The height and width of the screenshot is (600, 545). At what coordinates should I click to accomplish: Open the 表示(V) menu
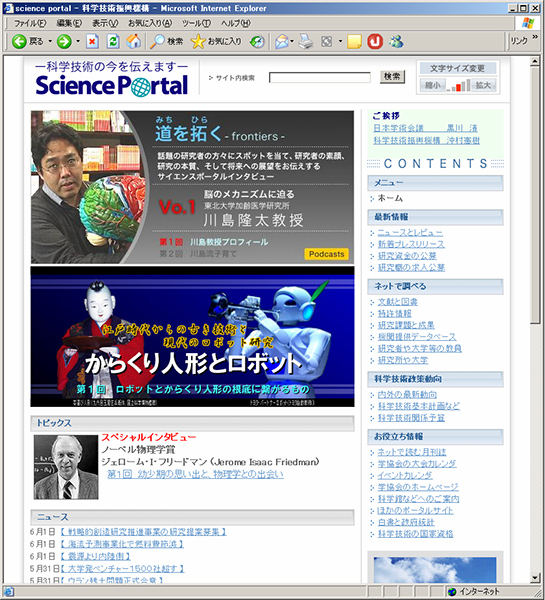point(105,23)
